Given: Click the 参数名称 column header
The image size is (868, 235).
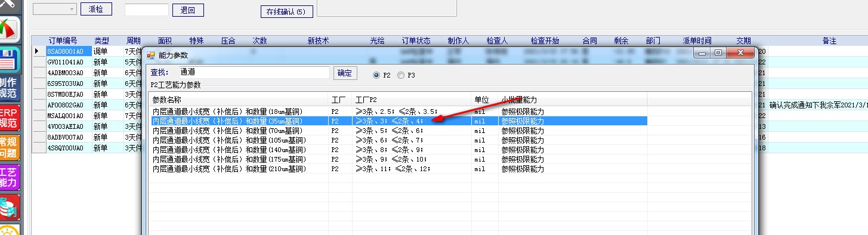Looking at the screenshot, I should 239,100.
